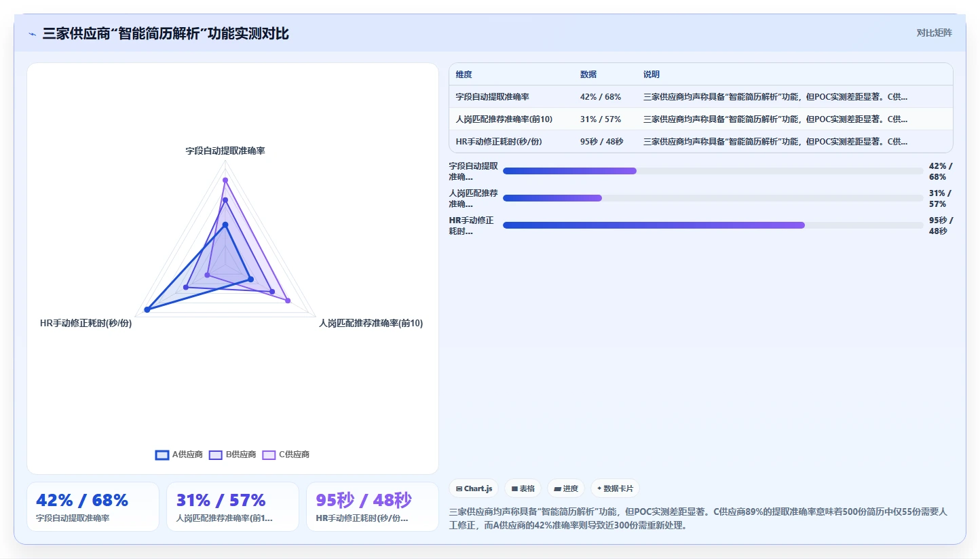The height and width of the screenshot is (559, 980).
Task: Select the HR手动修正耗时(秒/份) table row
Action: 701,142
